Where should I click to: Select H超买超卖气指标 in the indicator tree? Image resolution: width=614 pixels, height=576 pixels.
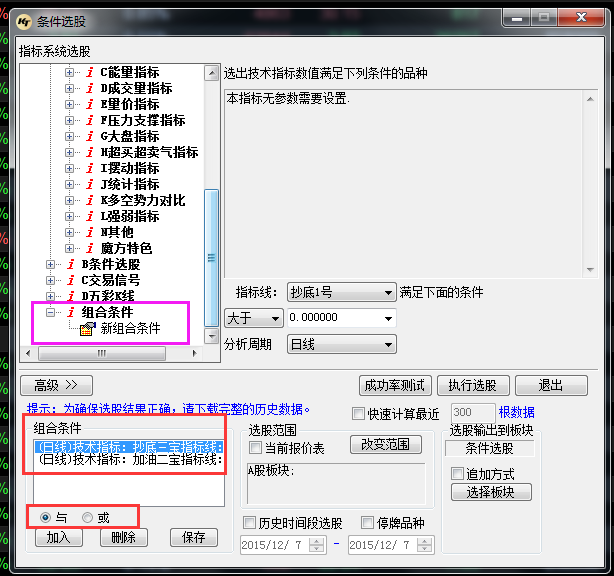pos(149,152)
